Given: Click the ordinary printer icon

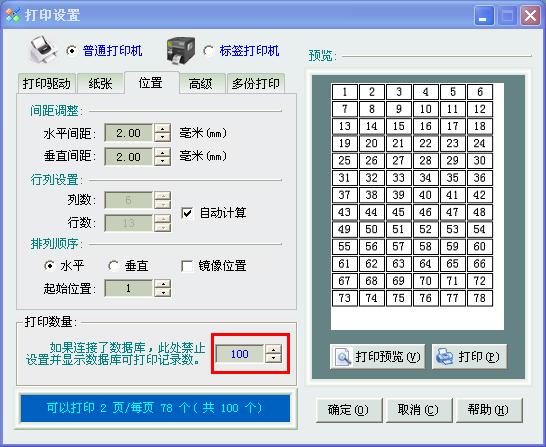Looking at the screenshot, I should (x=43, y=50).
